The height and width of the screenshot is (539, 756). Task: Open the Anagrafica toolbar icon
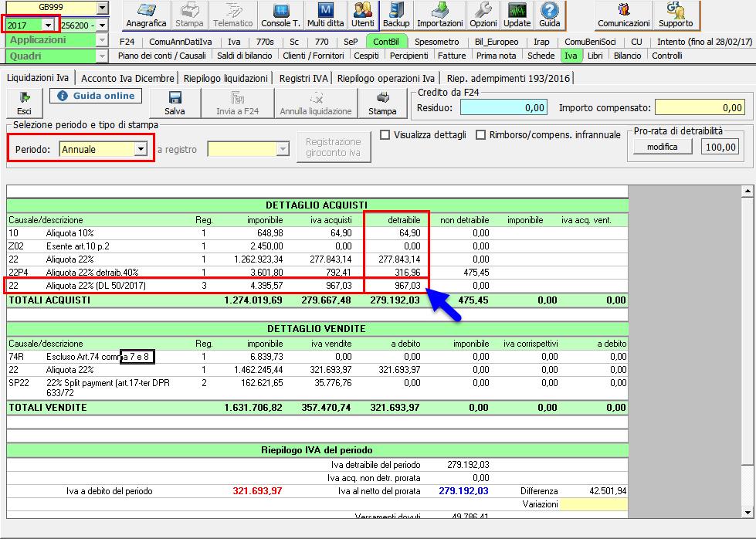[x=146, y=15]
